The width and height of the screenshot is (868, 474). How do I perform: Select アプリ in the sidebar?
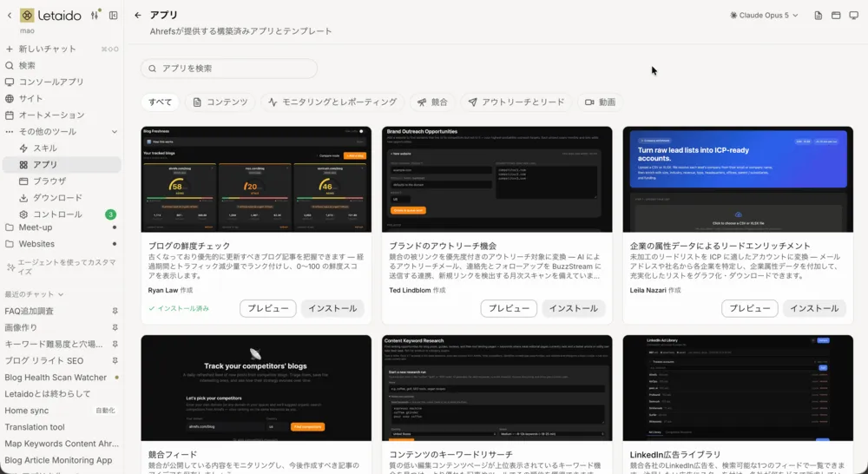pos(62,164)
